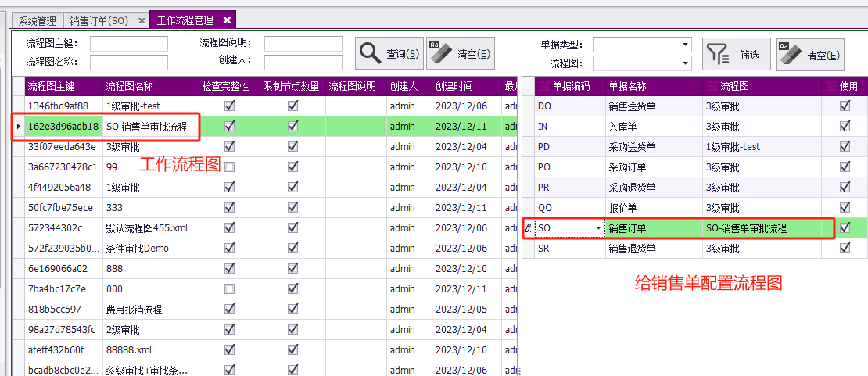Toggle 使用 checkbox for SR 销售退货单
The height and width of the screenshot is (376, 868).
pyautogui.click(x=845, y=248)
